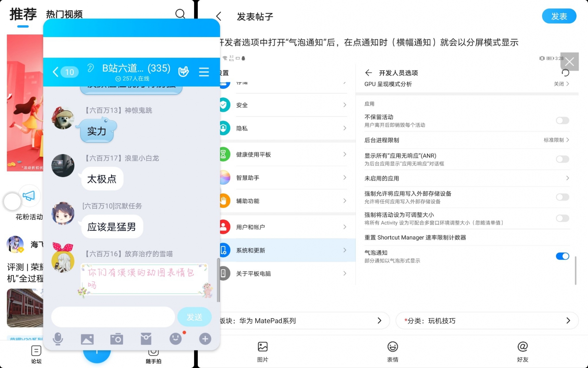Image resolution: width=588 pixels, height=368 pixels.
Task: Click the 花粉活动 megaphone icon
Action: pyautogui.click(x=29, y=195)
